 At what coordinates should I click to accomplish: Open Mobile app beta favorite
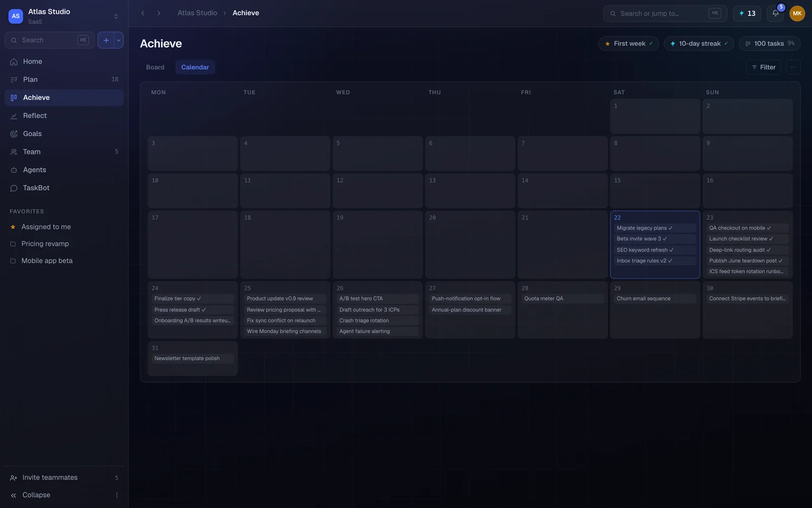pyautogui.click(x=64, y=261)
